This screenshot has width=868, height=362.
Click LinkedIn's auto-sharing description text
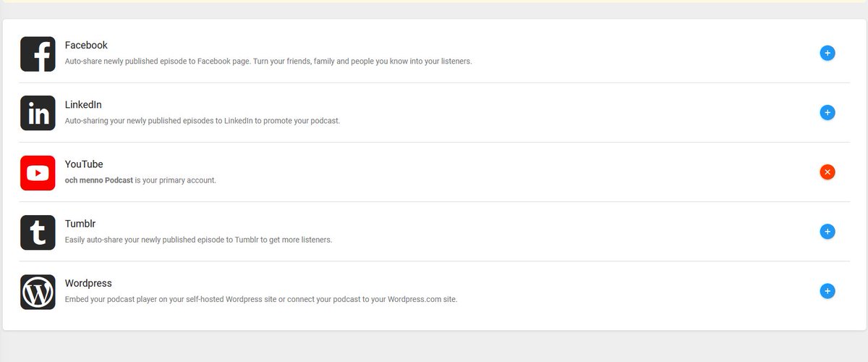pyautogui.click(x=203, y=121)
